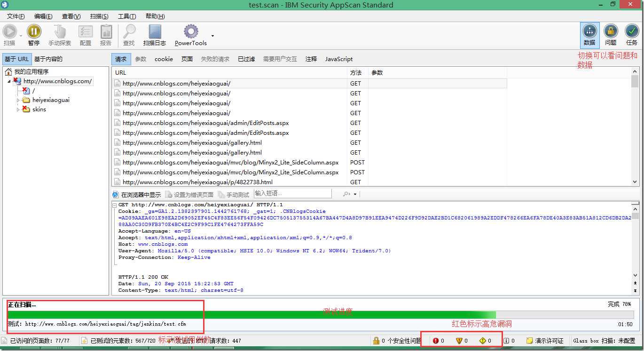Select first Minyx2_Lite_SideColumn.aspx POST row

309,163
